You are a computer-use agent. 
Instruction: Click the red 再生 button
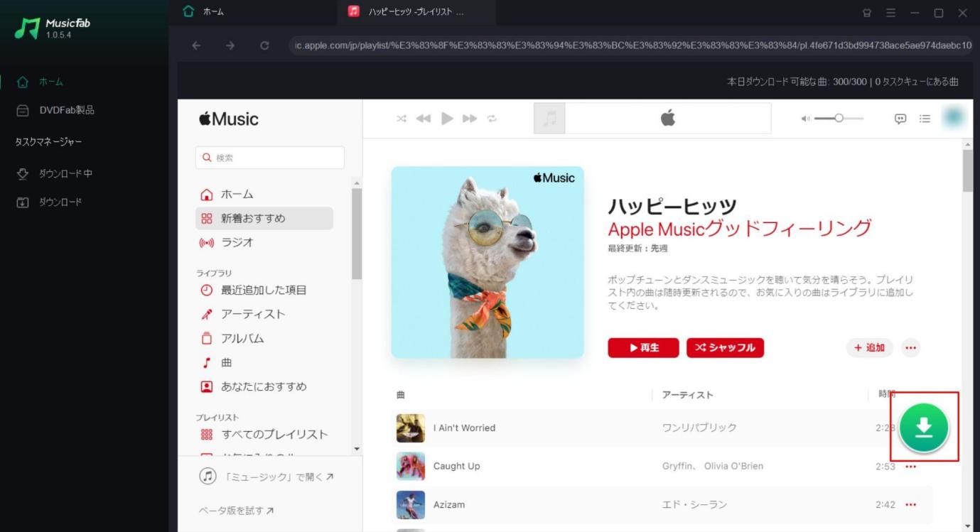click(x=643, y=347)
